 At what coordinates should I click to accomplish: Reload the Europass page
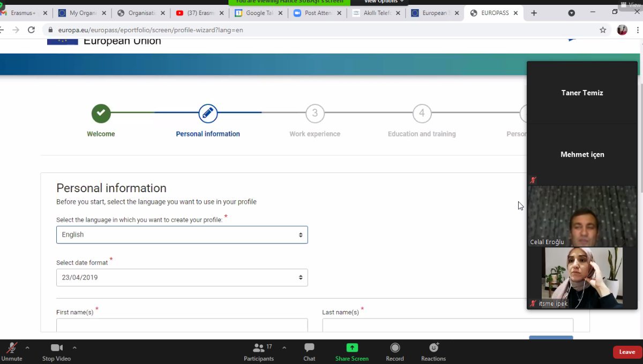(x=31, y=30)
